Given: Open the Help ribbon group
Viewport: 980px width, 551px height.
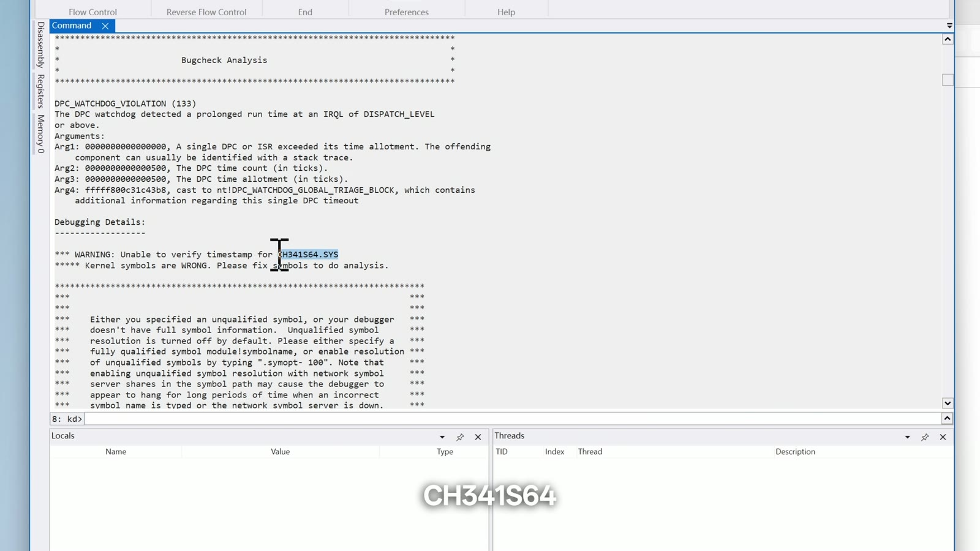Looking at the screenshot, I should [506, 12].
